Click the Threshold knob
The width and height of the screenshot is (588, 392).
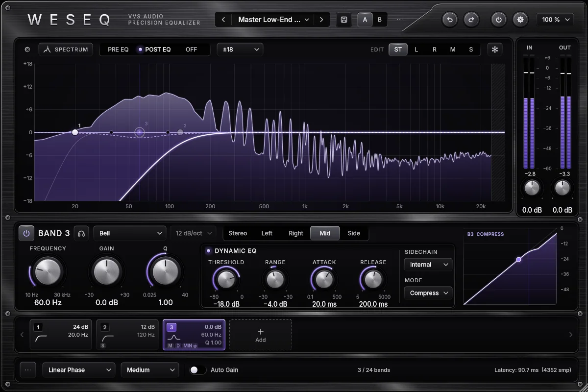tap(226, 280)
